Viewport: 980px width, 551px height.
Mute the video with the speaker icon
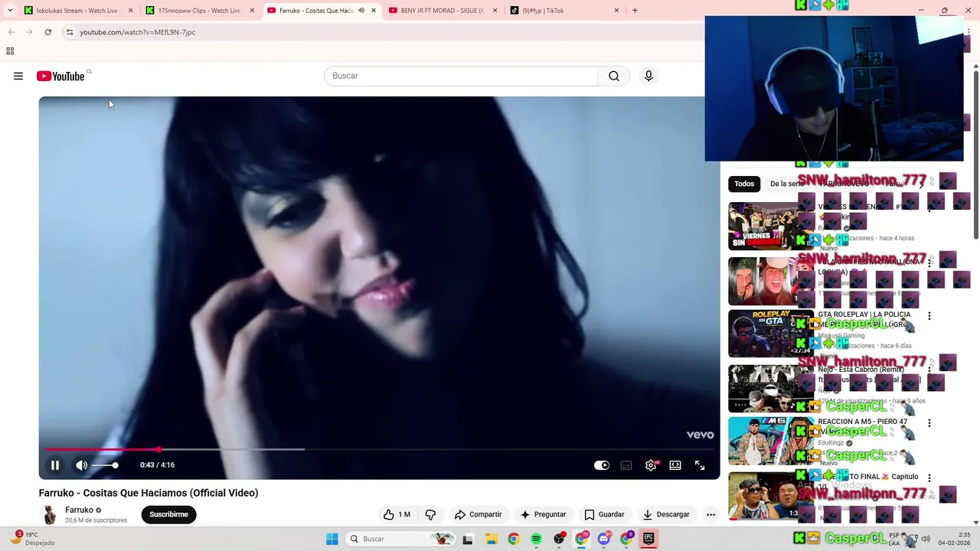pyautogui.click(x=82, y=465)
